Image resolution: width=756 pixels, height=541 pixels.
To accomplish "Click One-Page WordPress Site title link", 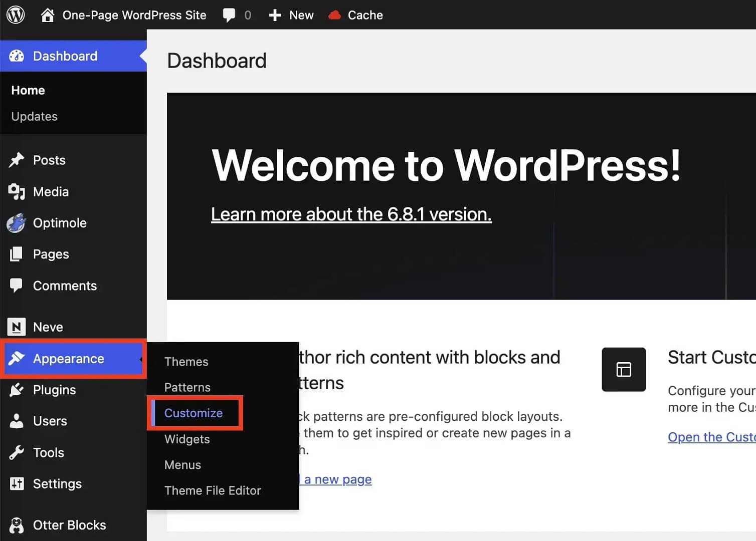I will (x=134, y=16).
